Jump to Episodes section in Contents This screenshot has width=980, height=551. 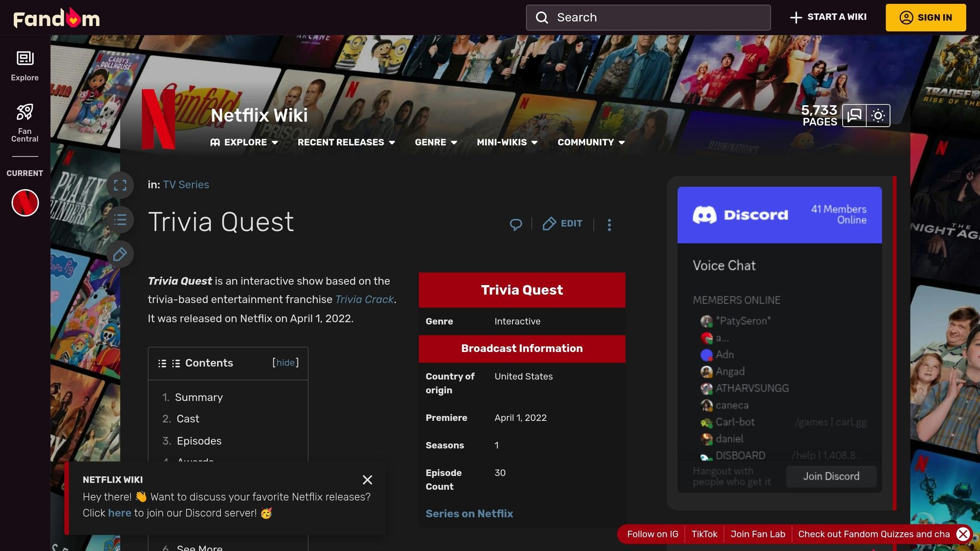[199, 441]
